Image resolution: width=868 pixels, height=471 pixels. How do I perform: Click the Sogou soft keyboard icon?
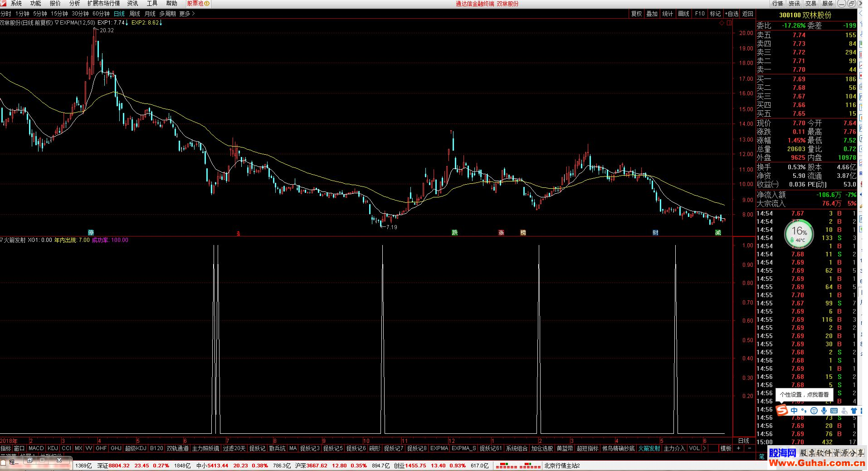pyautogui.click(x=834, y=411)
